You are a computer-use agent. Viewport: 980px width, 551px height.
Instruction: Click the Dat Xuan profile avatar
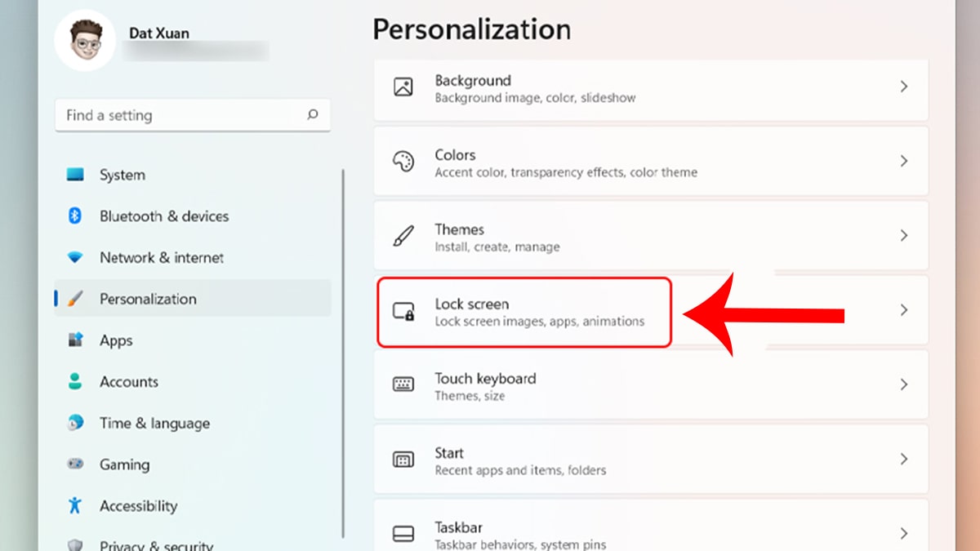coord(85,40)
